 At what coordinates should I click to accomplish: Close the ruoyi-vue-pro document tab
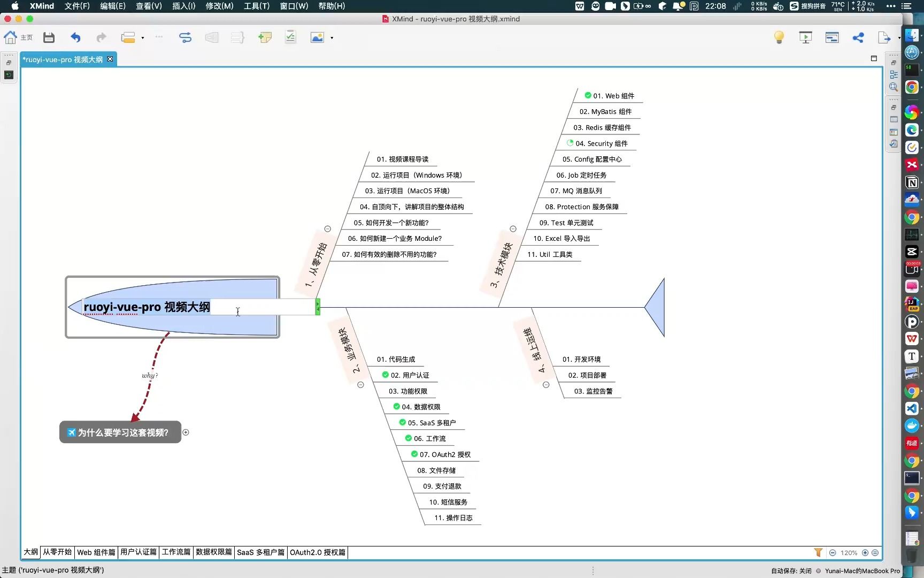[x=110, y=59]
